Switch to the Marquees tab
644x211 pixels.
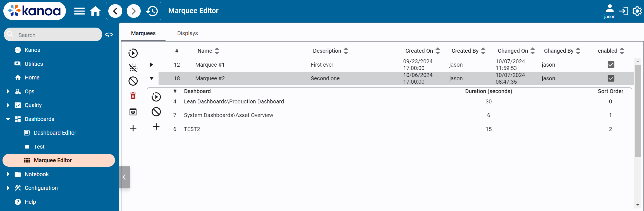(143, 33)
